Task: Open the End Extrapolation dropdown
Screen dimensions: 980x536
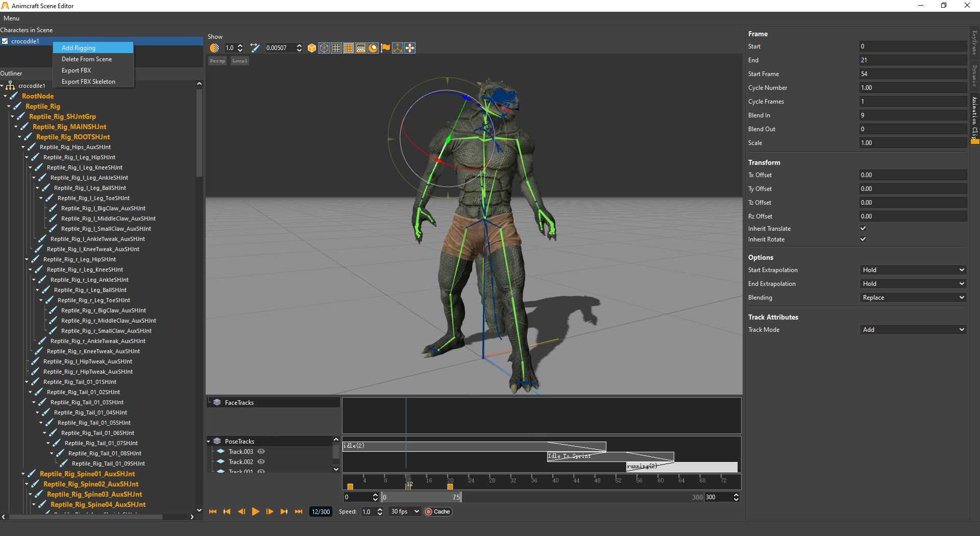Action: tap(913, 284)
